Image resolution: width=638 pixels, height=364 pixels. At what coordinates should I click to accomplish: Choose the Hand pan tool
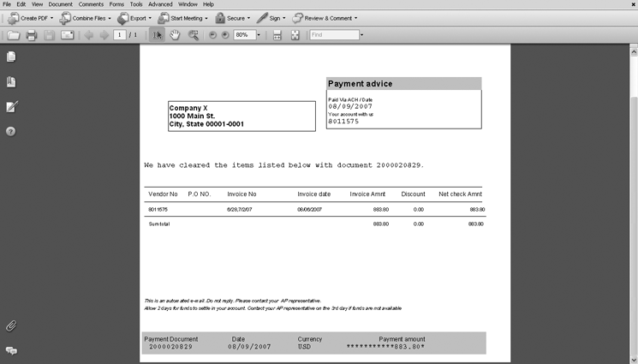click(175, 35)
